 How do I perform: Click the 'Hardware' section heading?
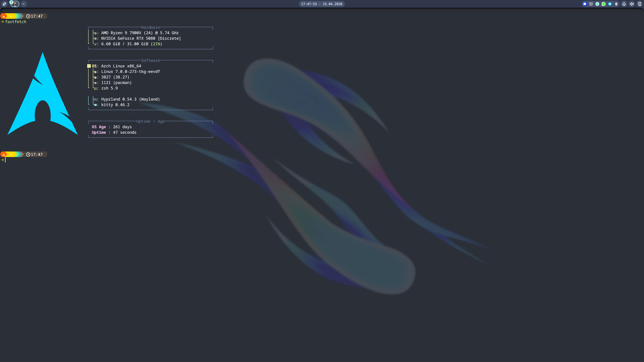pyautogui.click(x=150, y=27)
